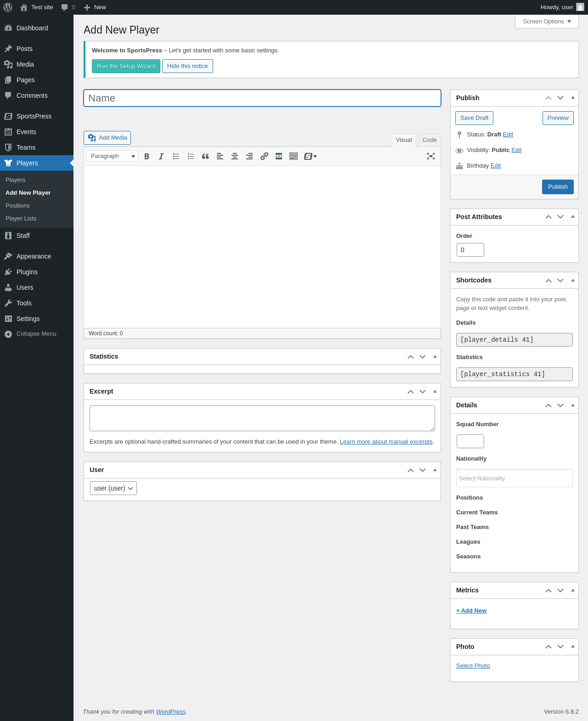Open Select Nationality dropdown

pos(514,478)
